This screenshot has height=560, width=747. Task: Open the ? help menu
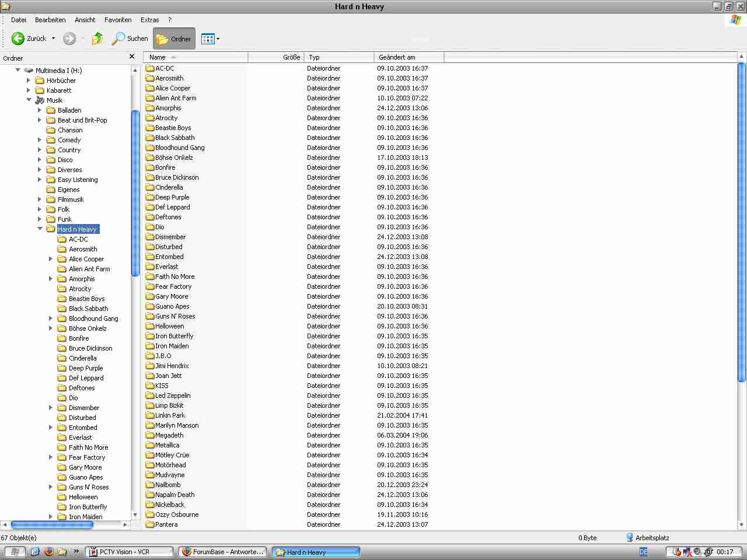(x=170, y=20)
